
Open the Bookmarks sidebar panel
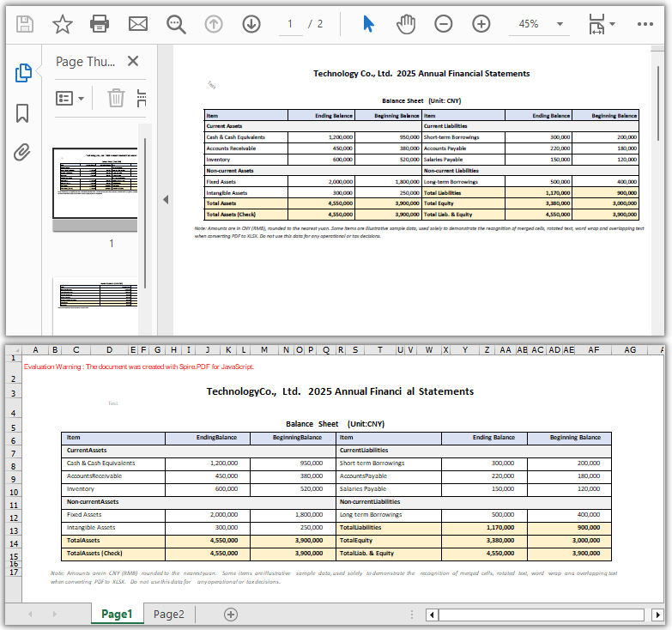click(22, 113)
